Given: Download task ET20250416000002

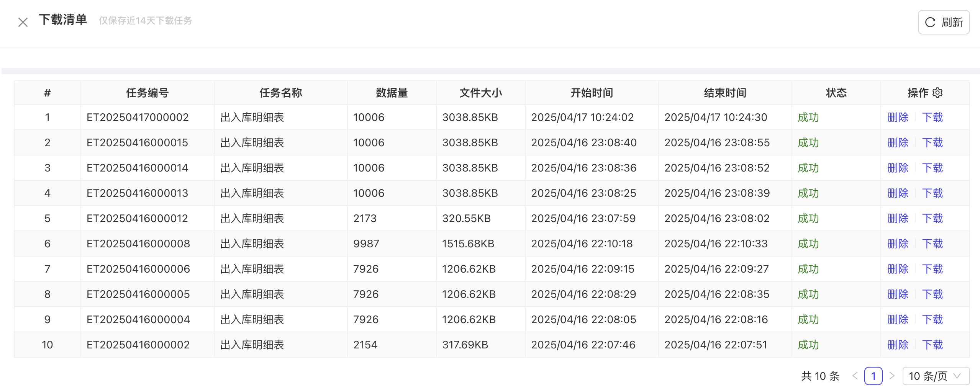Looking at the screenshot, I should tap(932, 345).
